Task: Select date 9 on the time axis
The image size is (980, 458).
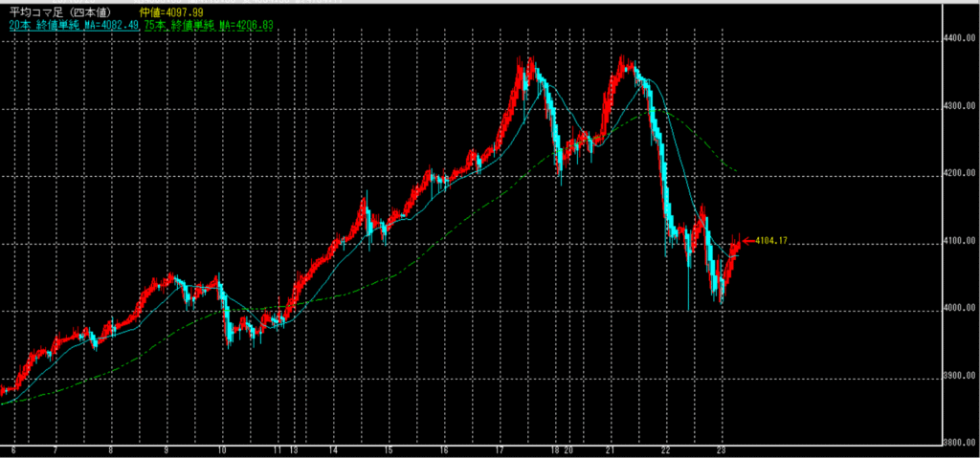Action: tap(167, 449)
